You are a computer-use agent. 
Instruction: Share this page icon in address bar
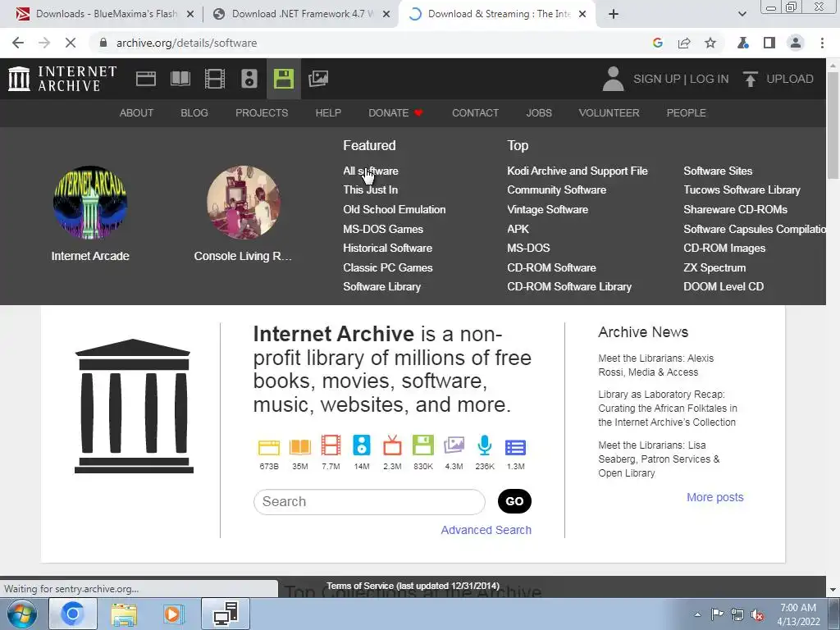coord(684,43)
